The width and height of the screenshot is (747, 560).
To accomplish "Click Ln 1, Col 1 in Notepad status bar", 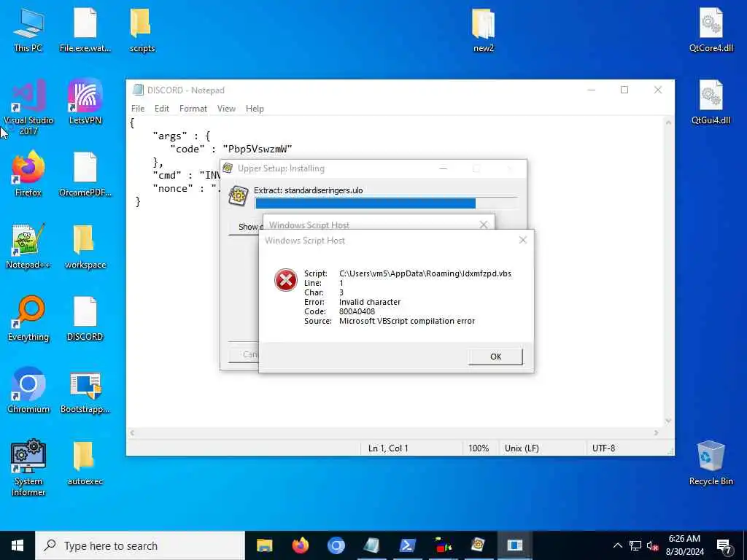I will click(388, 448).
